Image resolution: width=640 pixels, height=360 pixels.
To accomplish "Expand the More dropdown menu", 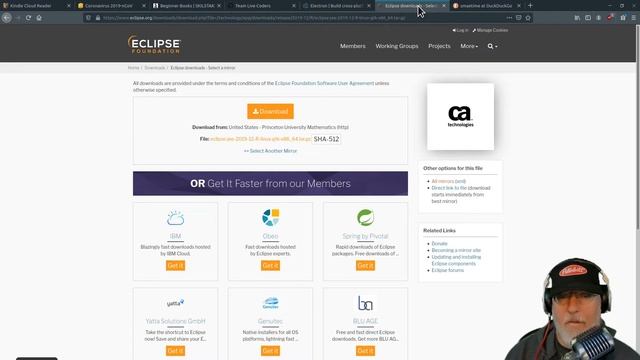I will pyautogui.click(x=469, y=46).
